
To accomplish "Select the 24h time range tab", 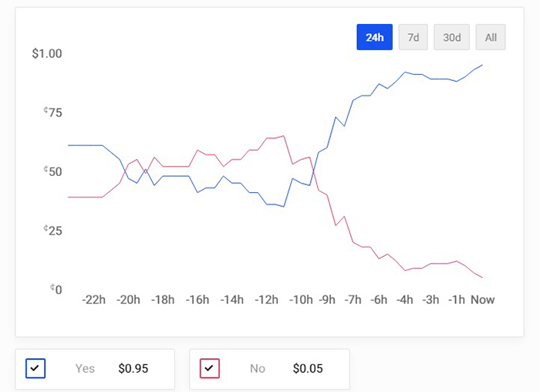I will pos(375,37).
